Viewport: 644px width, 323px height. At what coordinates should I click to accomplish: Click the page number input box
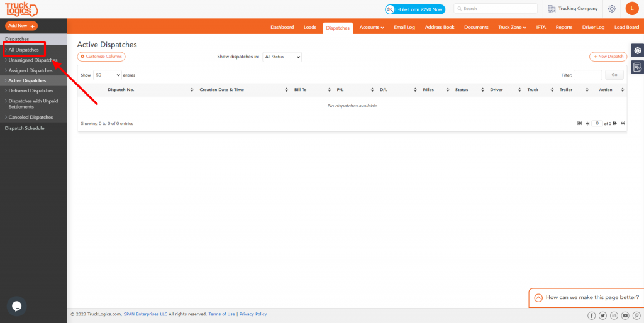[x=597, y=123]
